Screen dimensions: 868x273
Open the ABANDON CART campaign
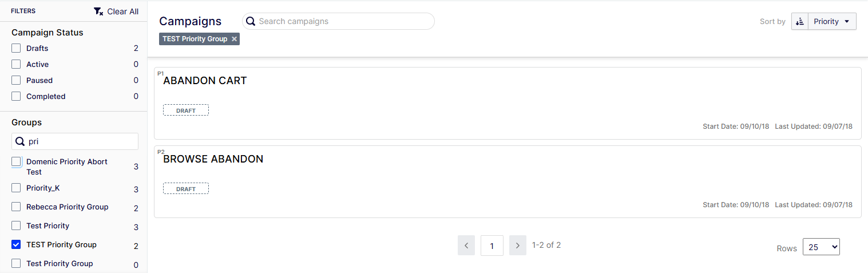205,81
